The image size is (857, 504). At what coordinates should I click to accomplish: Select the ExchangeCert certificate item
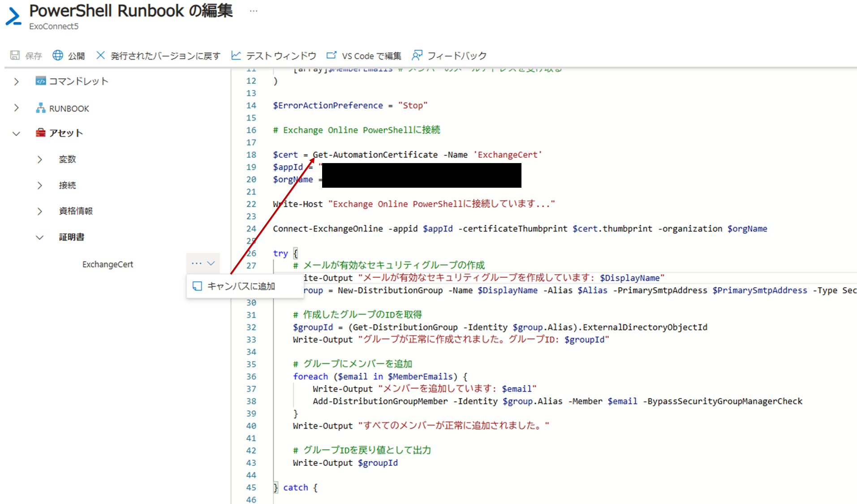click(108, 264)
